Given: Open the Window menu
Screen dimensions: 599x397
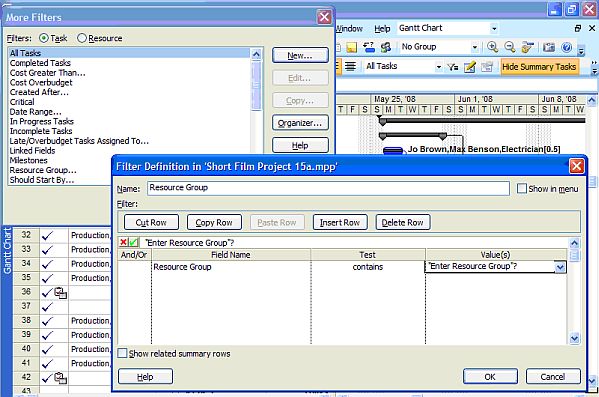Looking at the screenshot, I should 349,29.
